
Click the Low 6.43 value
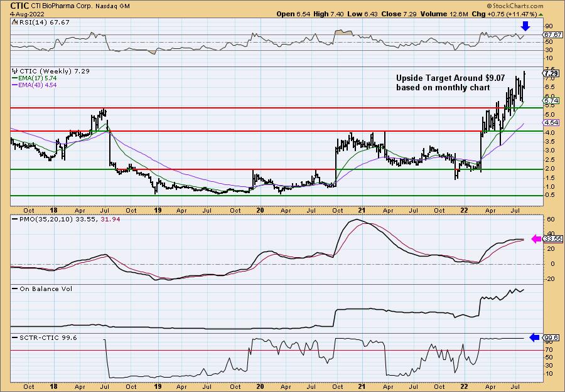click(361, 14)
